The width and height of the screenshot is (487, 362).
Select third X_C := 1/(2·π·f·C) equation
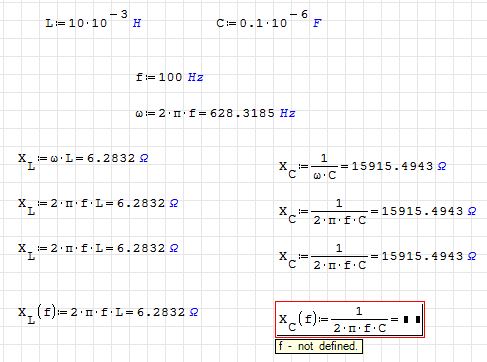pos(378,257)
